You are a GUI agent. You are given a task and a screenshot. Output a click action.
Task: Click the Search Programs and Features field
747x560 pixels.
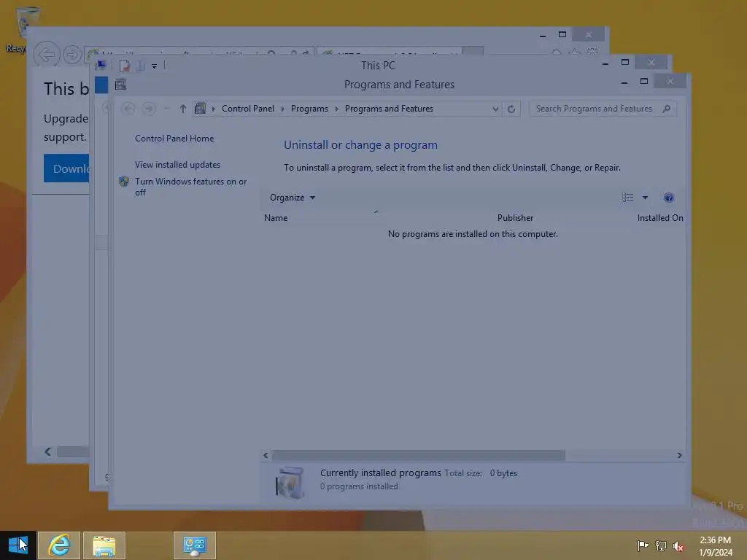click(x=603, y=109)
